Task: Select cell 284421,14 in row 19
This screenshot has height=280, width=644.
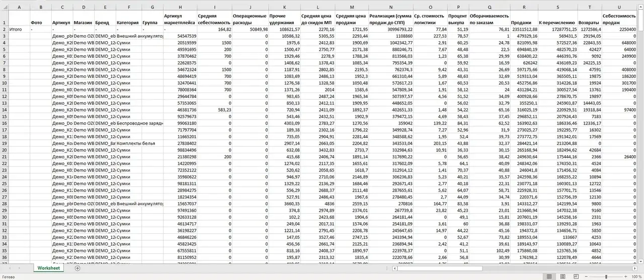Action: point(524,143)
